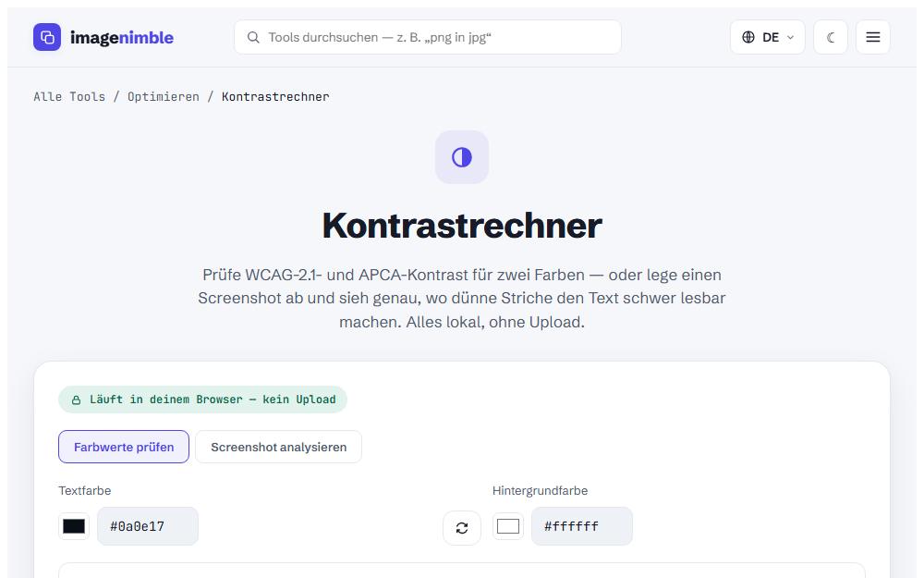The height and width of the screenshot is (578, 924).
Task: Click the chevron next to DE
Action: point(791,37)
